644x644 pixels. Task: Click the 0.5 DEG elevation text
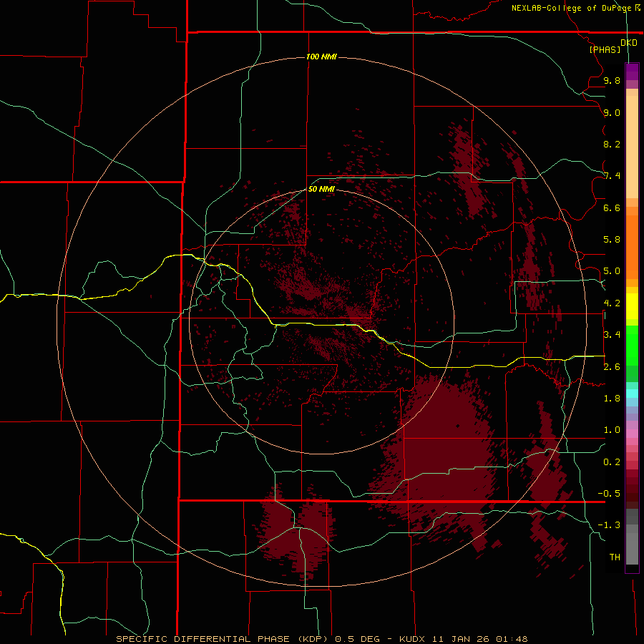[356, 639]
